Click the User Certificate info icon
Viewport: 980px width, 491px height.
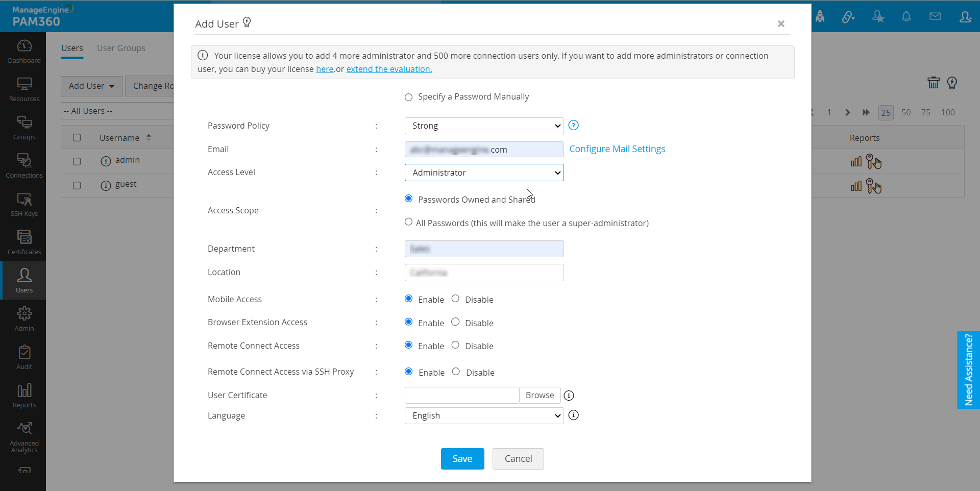coord(569,396)
